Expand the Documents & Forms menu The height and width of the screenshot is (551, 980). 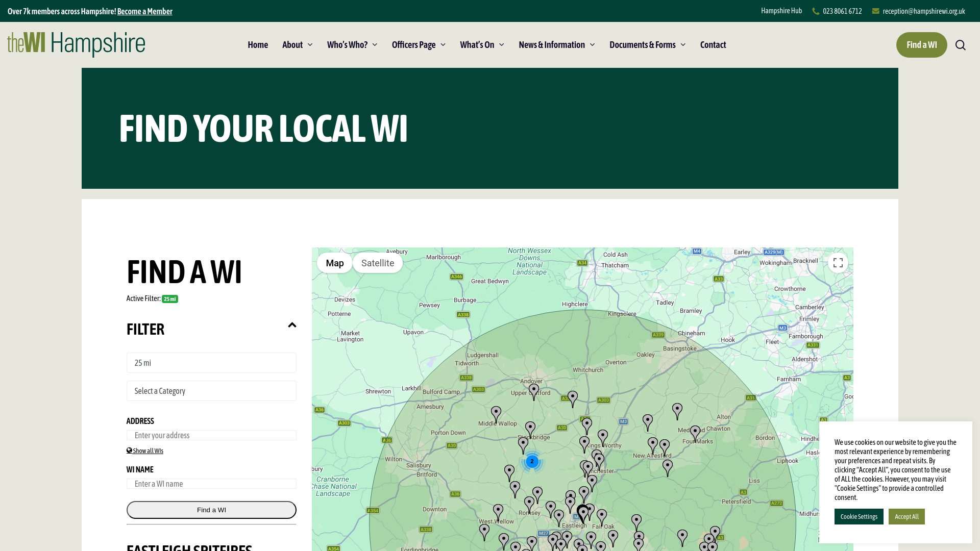pos(647,45)
